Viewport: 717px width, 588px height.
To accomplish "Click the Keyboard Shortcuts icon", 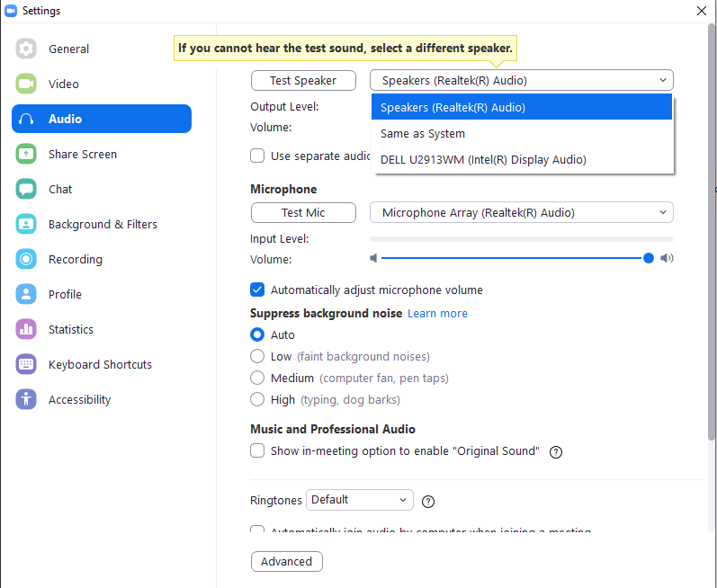I will pos(26,364).
